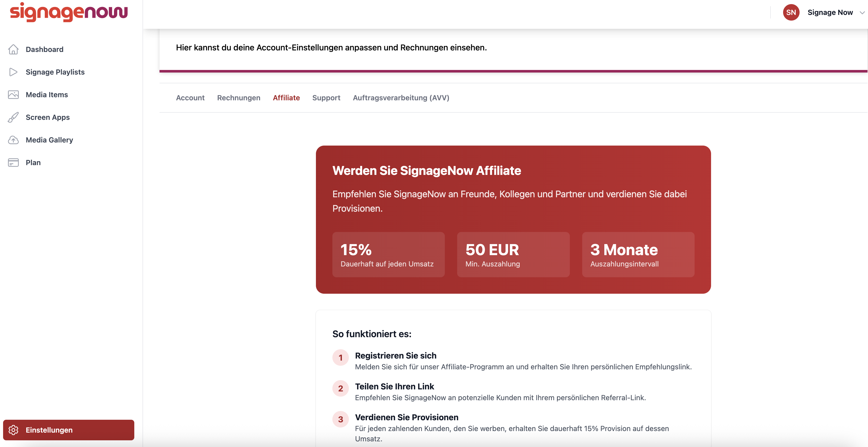Select the Affiliate tab

(286, 98)
